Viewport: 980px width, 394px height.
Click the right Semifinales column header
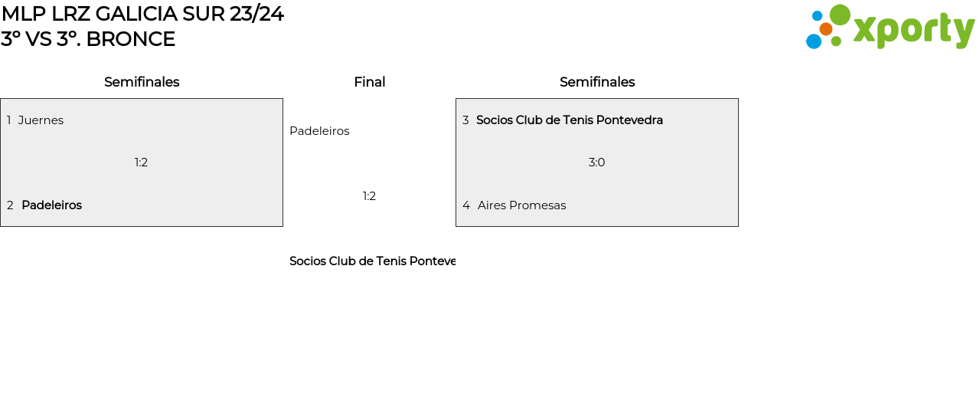tap(597, 82)
